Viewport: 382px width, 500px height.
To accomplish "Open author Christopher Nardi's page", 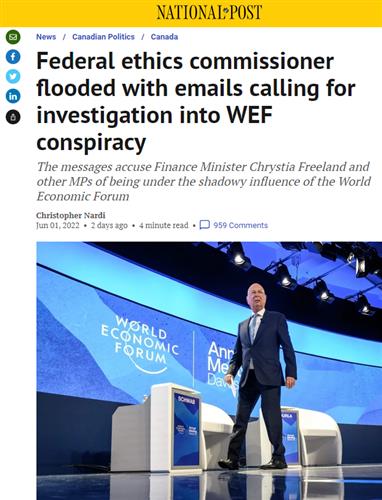I will [71, 215].
